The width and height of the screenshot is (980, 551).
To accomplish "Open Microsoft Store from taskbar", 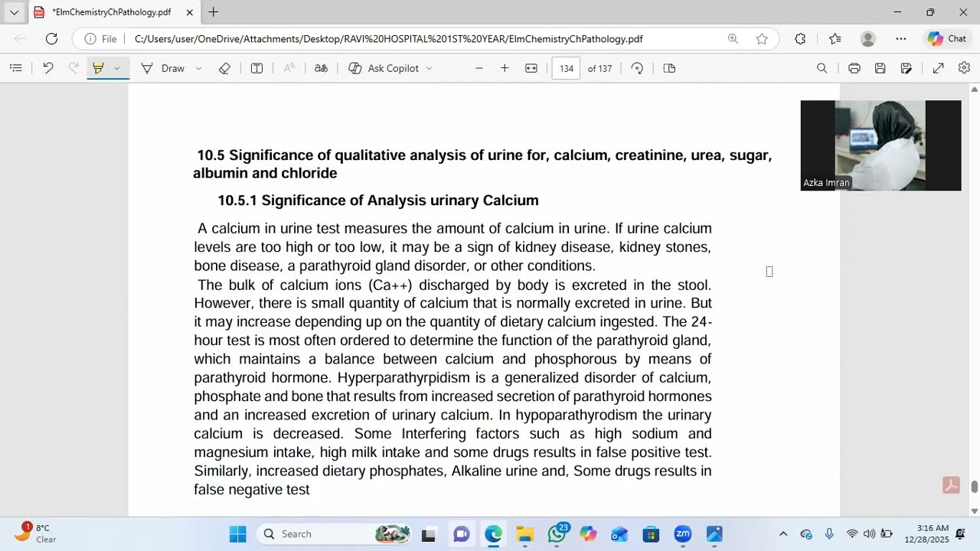I will point(651,534).
